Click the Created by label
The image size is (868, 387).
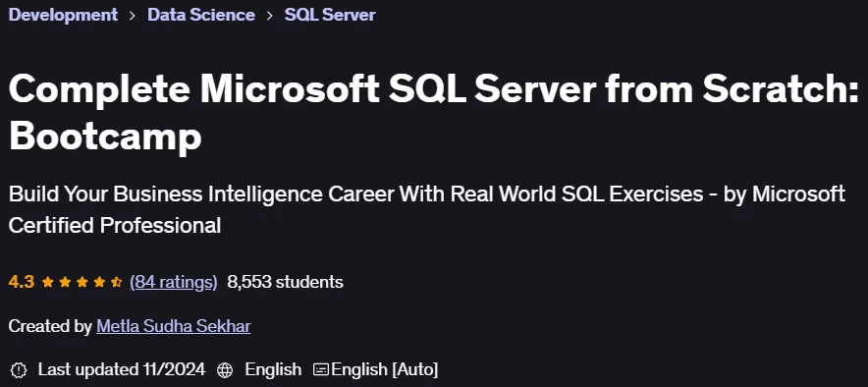[50, 326]
